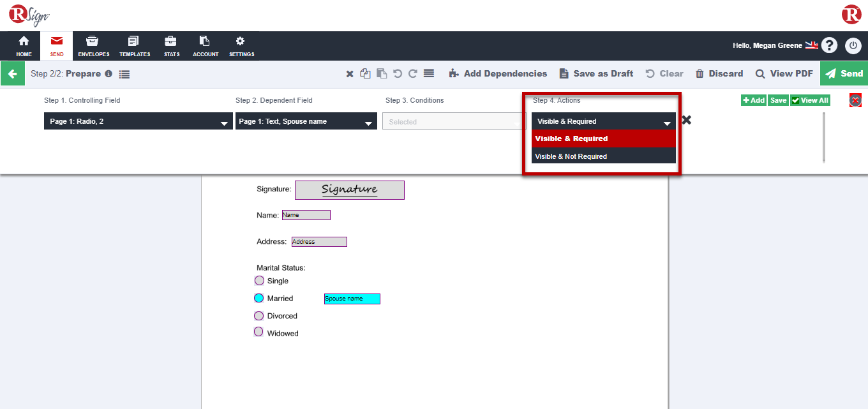868x409 pixels.
Task: Click Add Dependencies
Action: pos(498,73)
